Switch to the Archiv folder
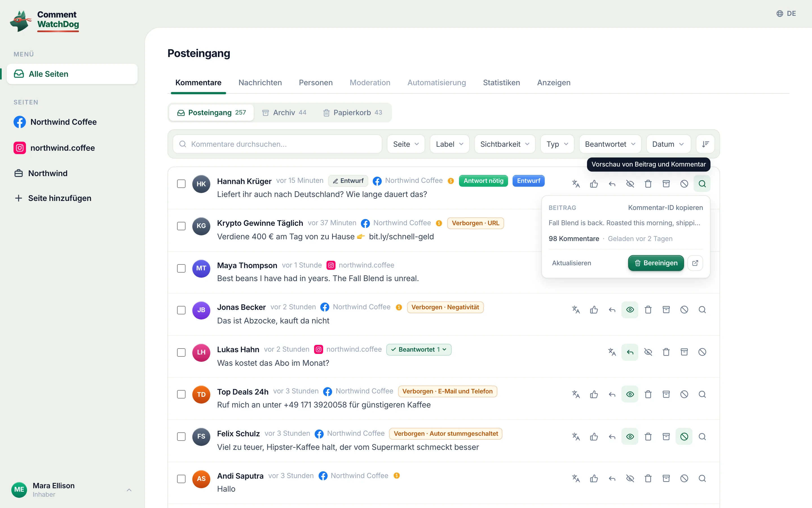 (284, 113)
